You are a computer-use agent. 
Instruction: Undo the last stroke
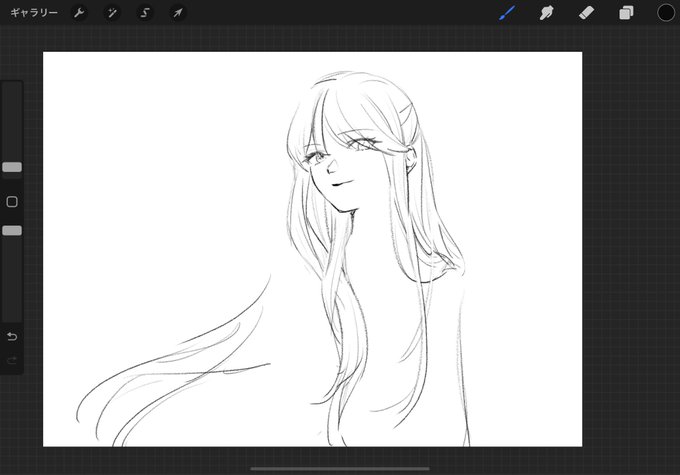click(12, 336)
